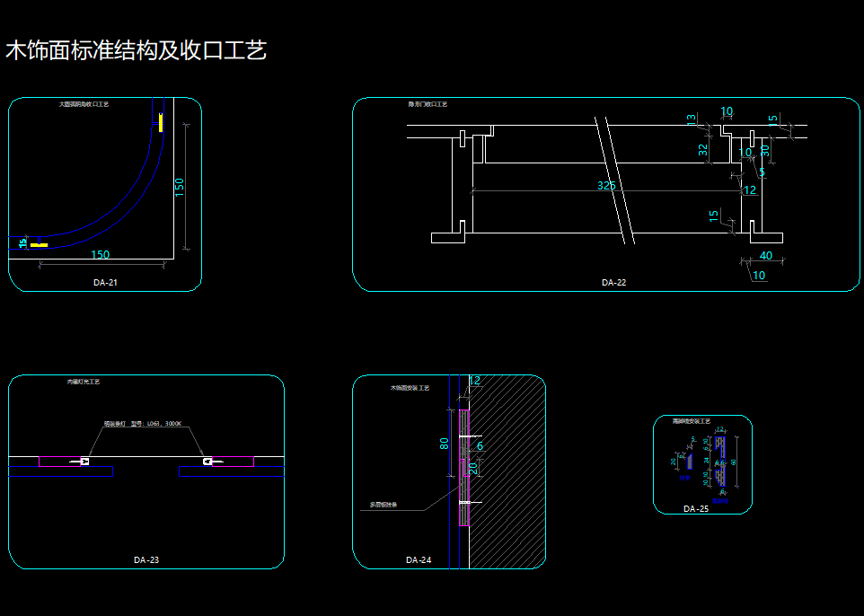This screenshot has width=864, height=616.
Task: Pick the L063, 3000K light strip annotation
Action: pyautogui.click(x=142, y=423)
